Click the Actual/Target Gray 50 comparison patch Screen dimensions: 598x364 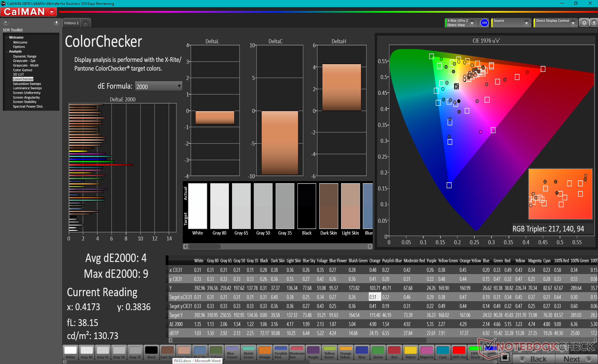(263, 206)
